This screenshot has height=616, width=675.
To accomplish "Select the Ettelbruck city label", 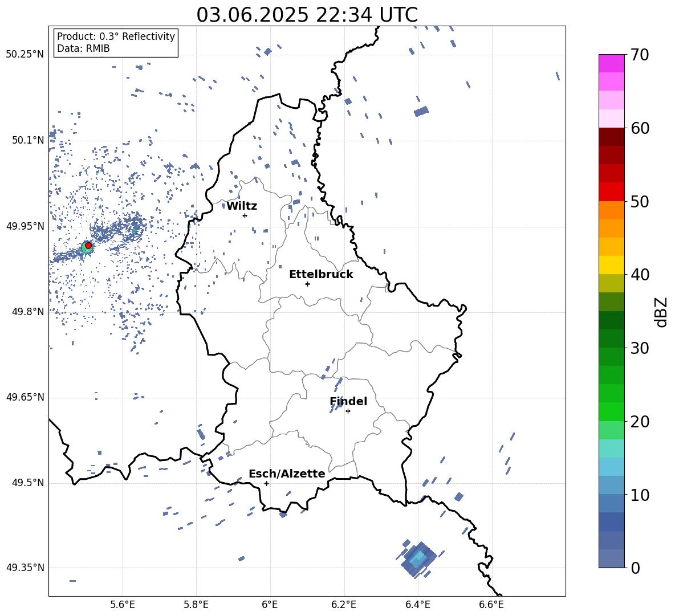I will [321, 275].
